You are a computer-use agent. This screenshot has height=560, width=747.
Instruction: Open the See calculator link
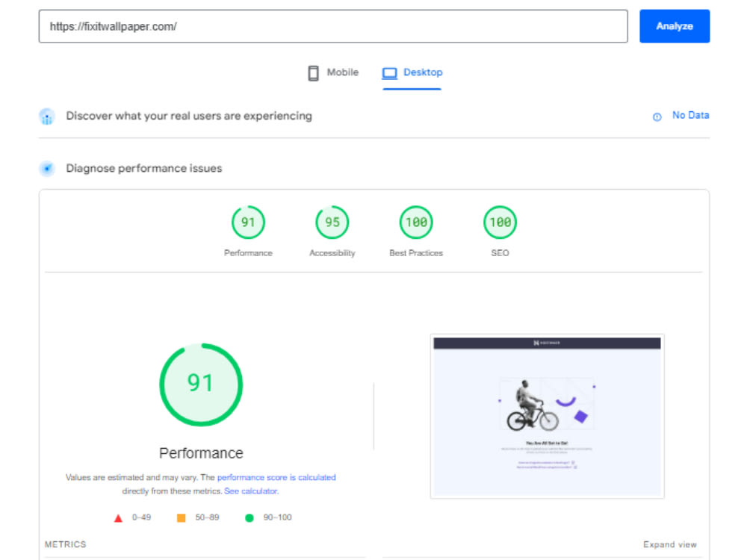click(x=250, y=491)
